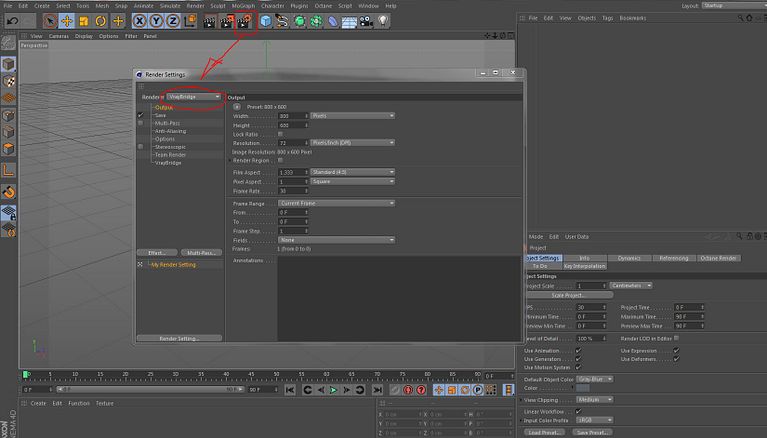The height and width of the screenshot is (438, 767).
Task: Activate the Rotate tool
Action: pos(101,21)
